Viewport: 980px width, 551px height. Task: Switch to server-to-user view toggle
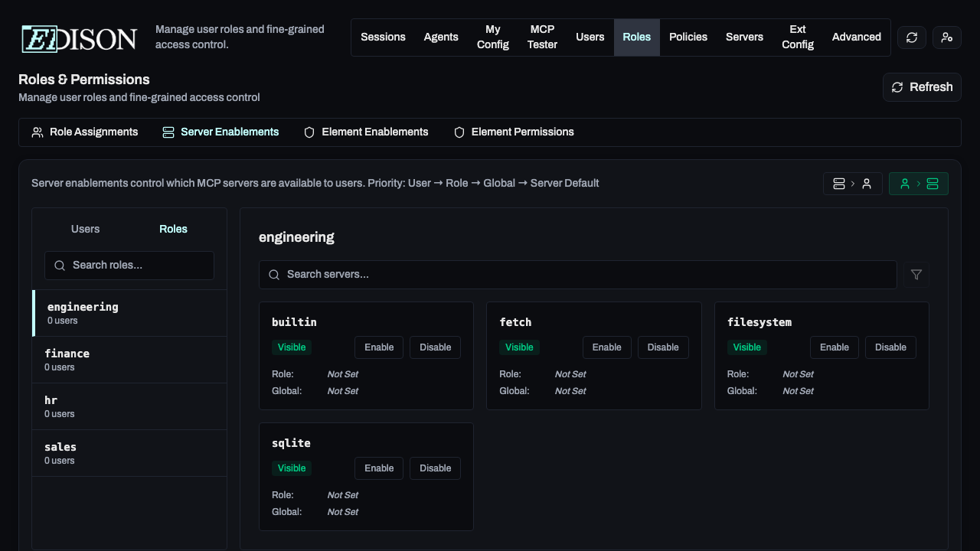click(x=852, y=184)
